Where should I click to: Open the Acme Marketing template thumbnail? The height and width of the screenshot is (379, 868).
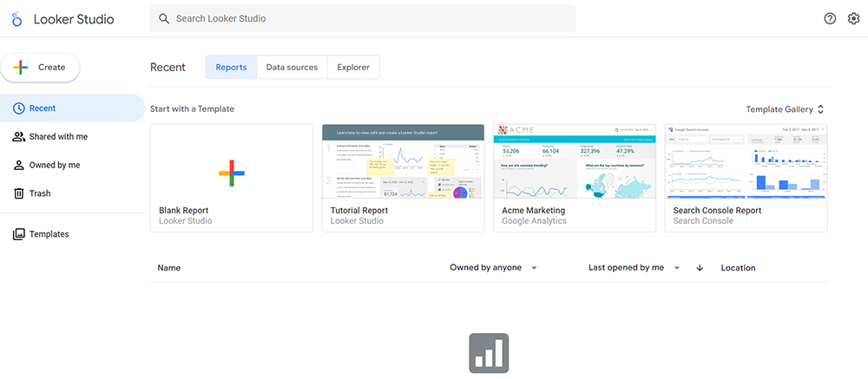click(575, 161)
